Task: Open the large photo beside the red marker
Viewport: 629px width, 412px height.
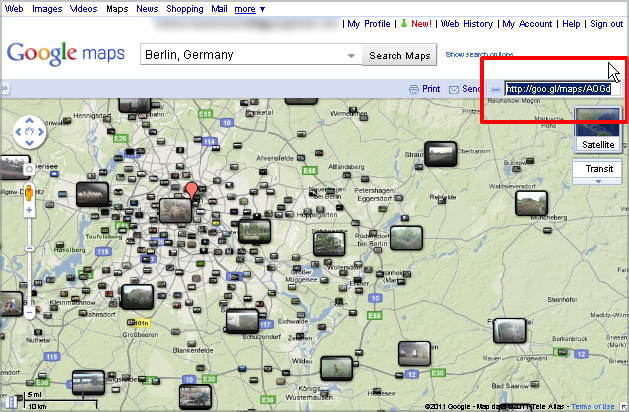Action: point(175,210)
